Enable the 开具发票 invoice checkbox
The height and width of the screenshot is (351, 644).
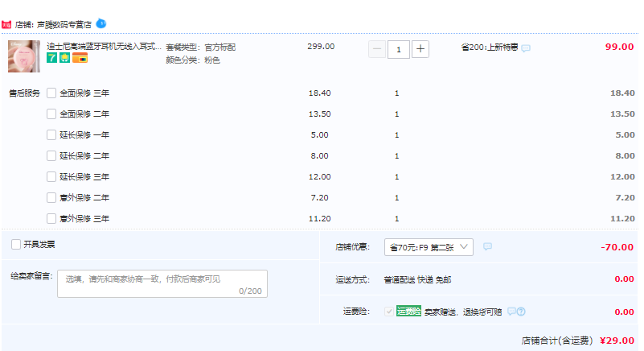pos(16,244)
